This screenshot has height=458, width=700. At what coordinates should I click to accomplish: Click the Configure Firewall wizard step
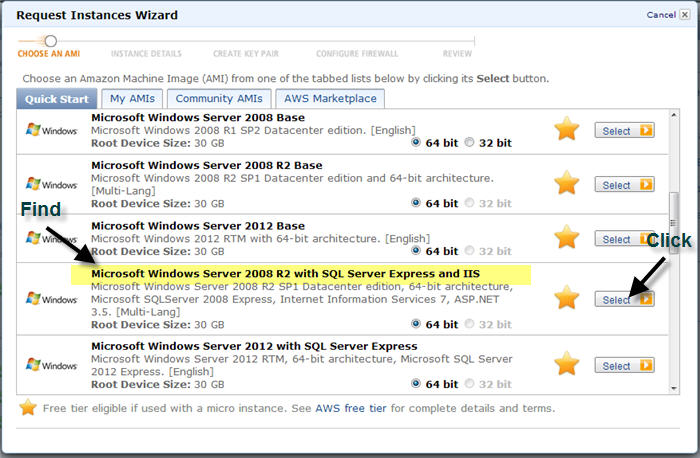tap(357, 54)
